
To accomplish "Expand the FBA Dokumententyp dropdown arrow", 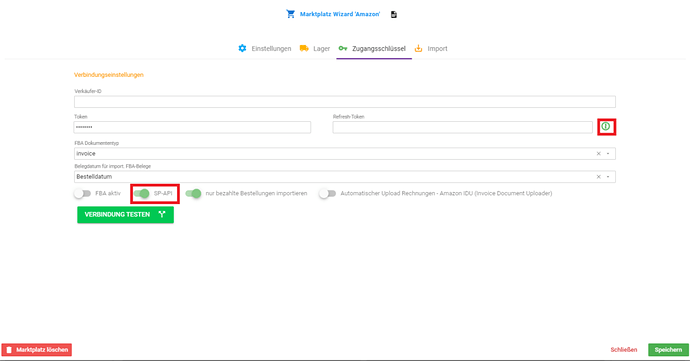I will [x=608, y=154].
